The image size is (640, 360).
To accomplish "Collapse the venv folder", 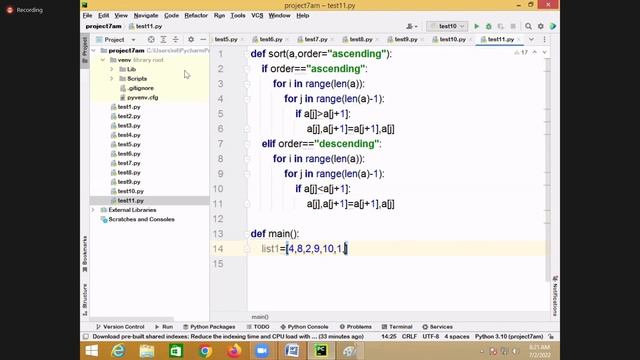I will (x=103, y=60).
